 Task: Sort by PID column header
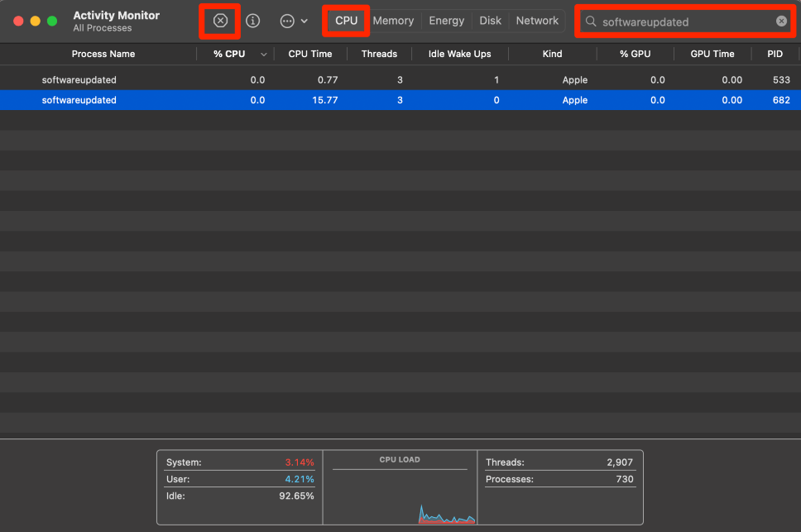[x=774, y=54]
